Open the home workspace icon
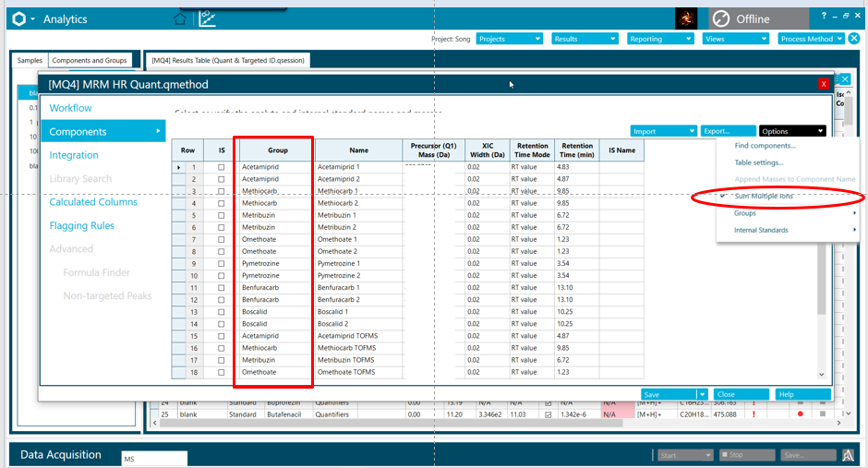The image size is (868, 468). pyautogui.click(x=179, y=19)
